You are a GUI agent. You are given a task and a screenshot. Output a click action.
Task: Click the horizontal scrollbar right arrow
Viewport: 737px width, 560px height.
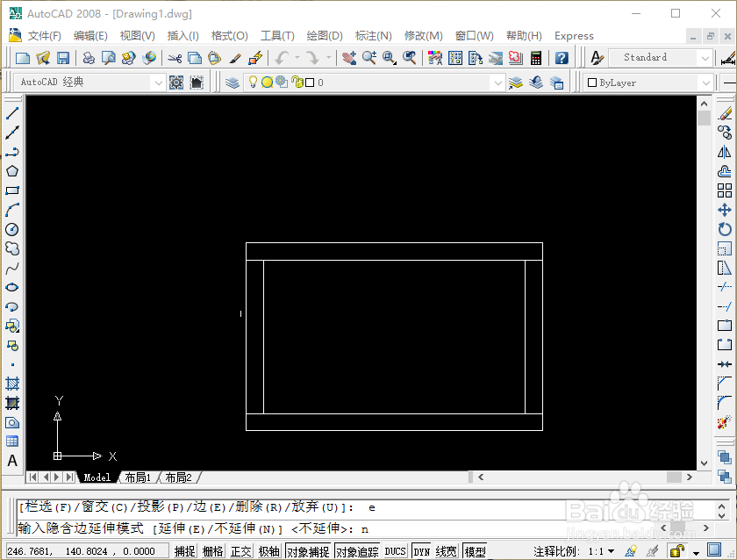coord(689,477)
